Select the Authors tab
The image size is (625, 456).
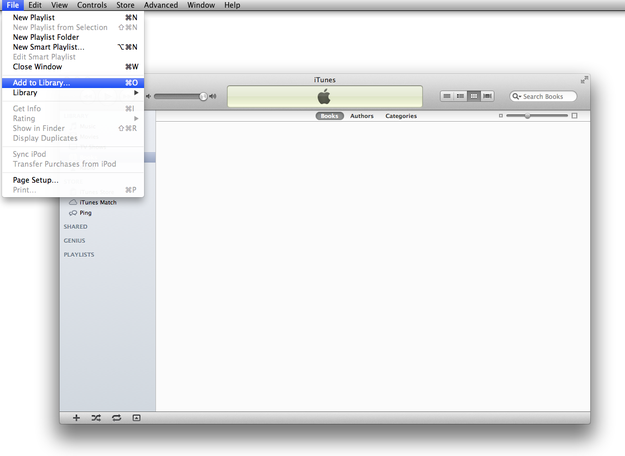click(362, 116)
